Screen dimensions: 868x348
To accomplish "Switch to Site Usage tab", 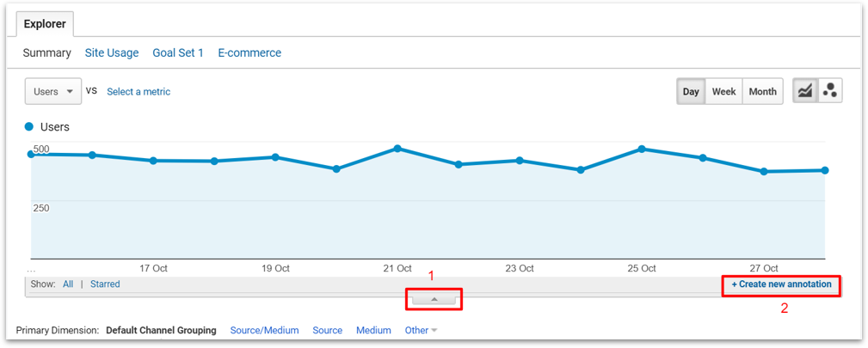I will pyautogui.click(x=112, y=52).
